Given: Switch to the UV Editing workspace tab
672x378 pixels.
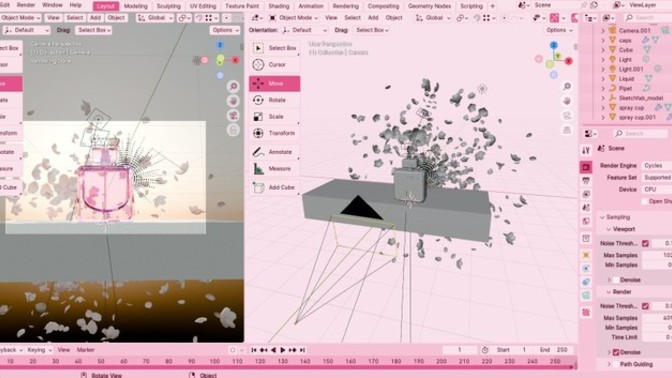Looking at the screenshot, I should click(203, 6).
